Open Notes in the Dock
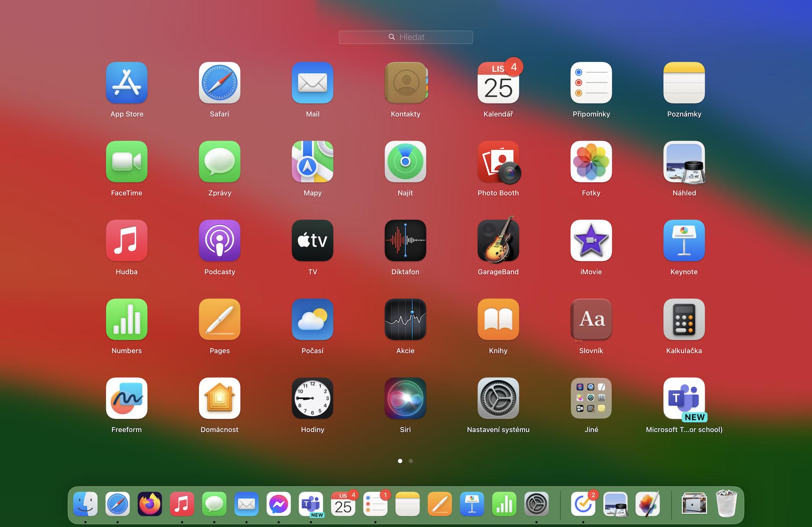The image size is (812, 527). point(408,504)
